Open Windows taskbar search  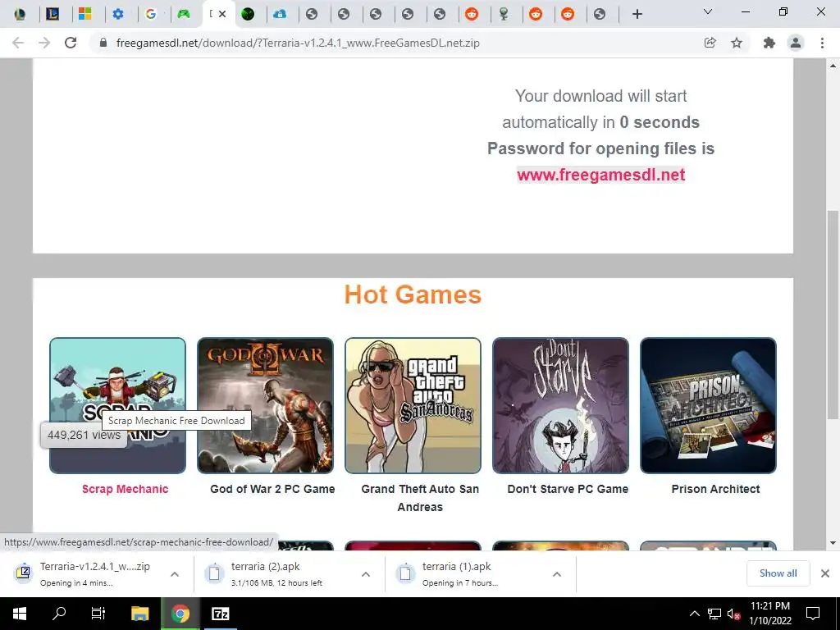(59, 614)
